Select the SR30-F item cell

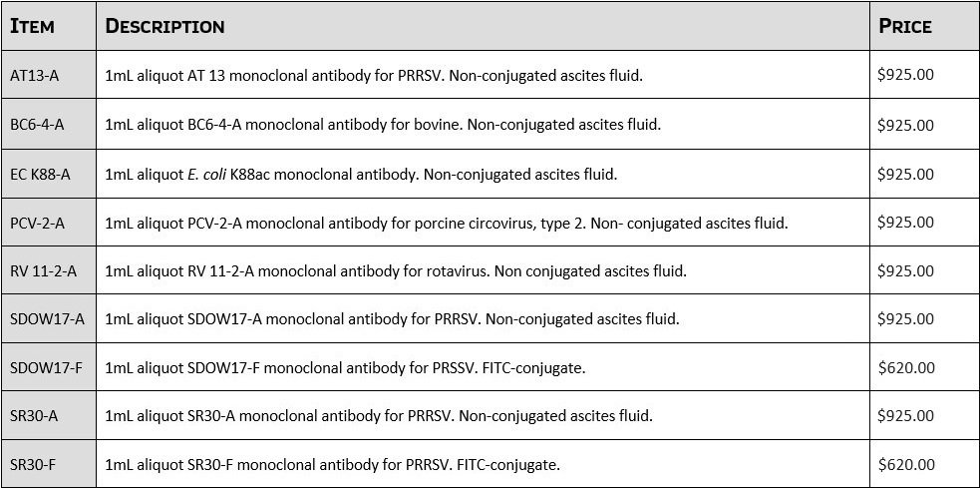pos(34,464)
